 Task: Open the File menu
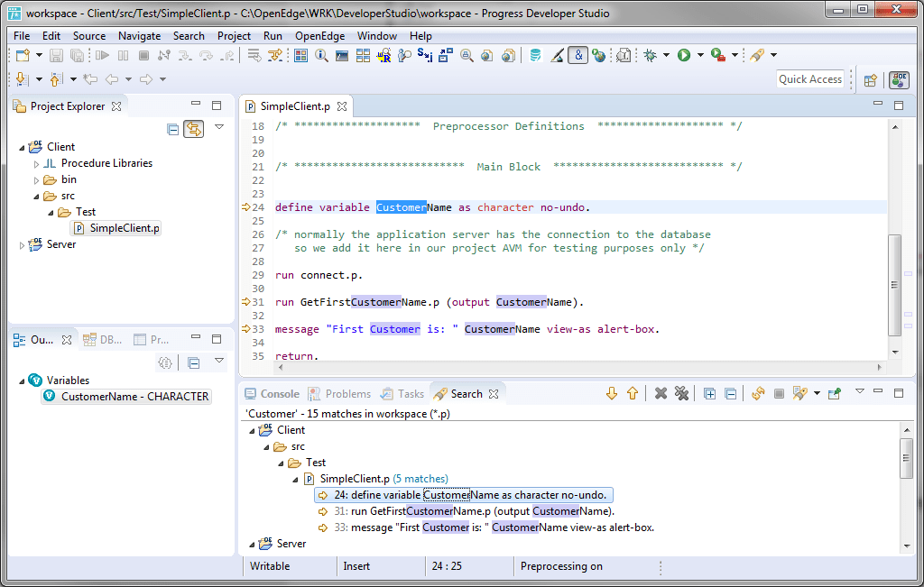[22, 36]
